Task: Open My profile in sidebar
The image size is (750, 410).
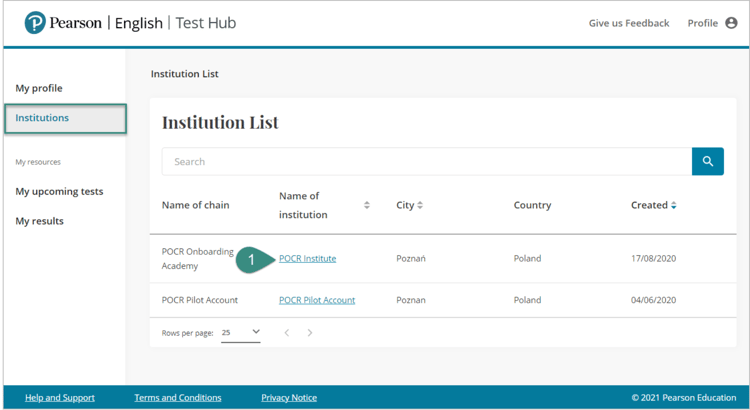Action: [x=39, y=88]
